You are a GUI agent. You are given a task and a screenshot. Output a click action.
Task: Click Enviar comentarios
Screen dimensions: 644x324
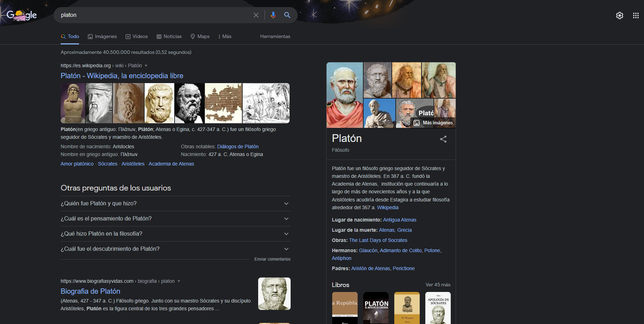tap(273, 259)
